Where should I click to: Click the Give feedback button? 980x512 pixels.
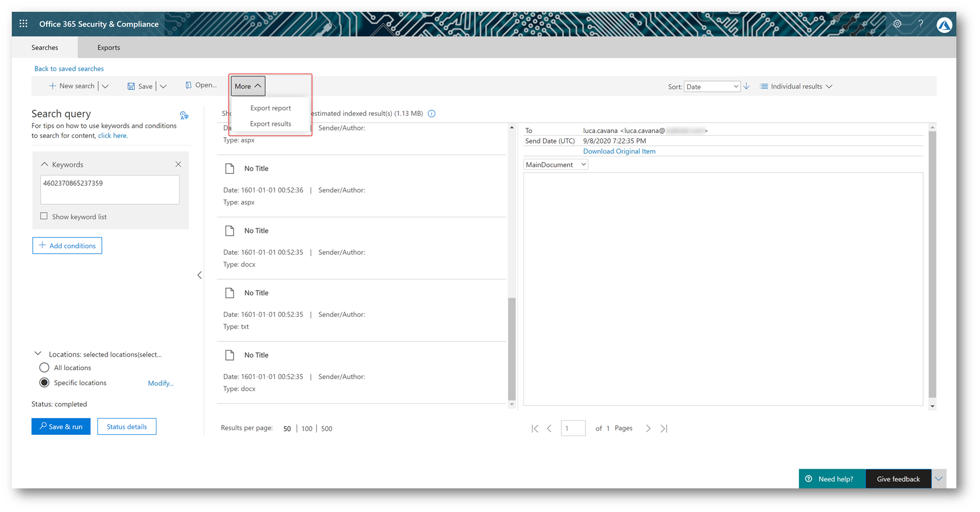point(898,479)
